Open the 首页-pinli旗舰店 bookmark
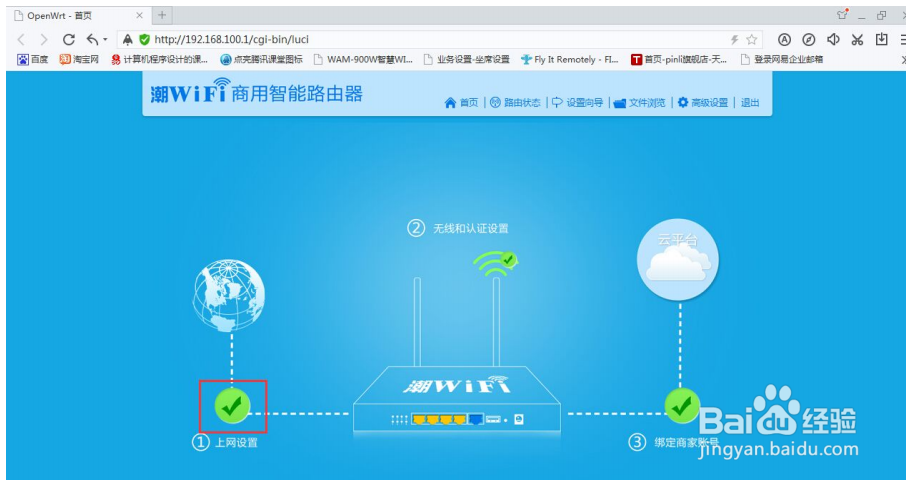The width and height of the screenshot is (910, 481). point(679,59)
